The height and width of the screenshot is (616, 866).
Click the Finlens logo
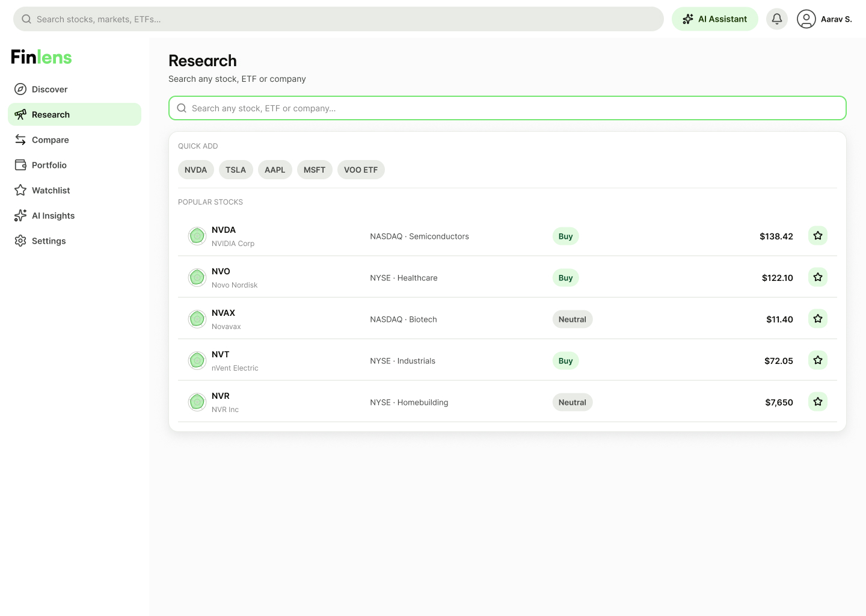[x=41, y=57]
